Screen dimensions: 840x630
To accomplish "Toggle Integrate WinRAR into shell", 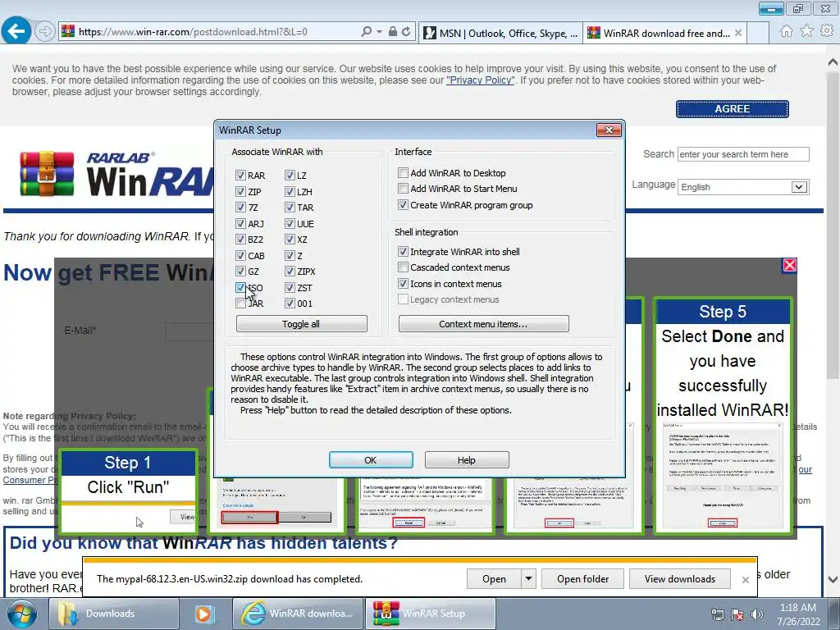I will point(403,251).
